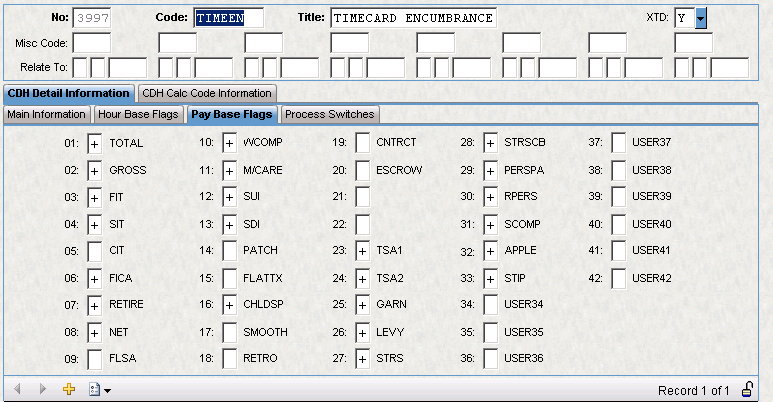Image resolution: width=773 pixels, height=402 pixels.
Task: Click the Code input field
Action: (228, 18)
